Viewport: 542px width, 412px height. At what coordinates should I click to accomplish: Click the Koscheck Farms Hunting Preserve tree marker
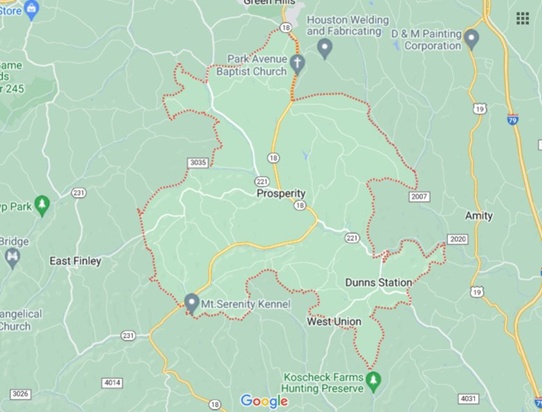373,382
